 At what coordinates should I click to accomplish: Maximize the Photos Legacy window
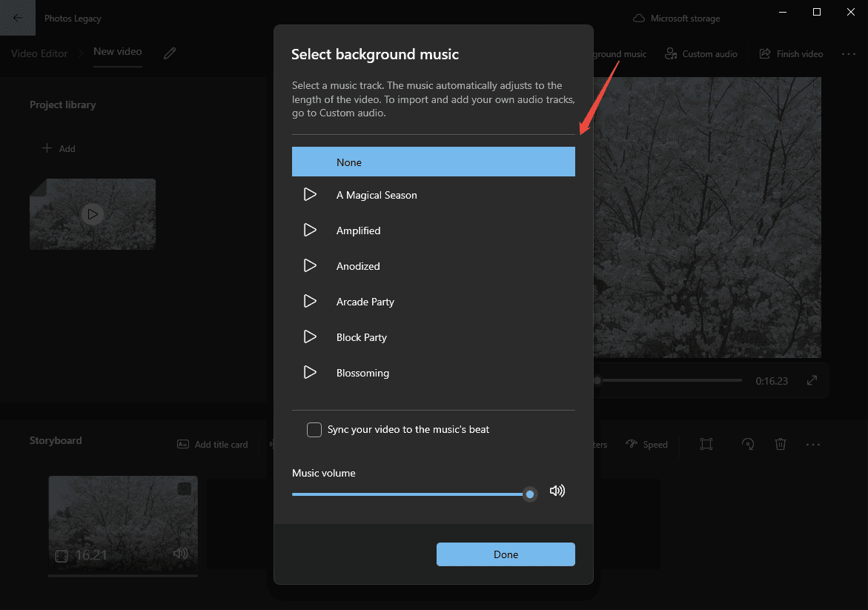point(817,12)
